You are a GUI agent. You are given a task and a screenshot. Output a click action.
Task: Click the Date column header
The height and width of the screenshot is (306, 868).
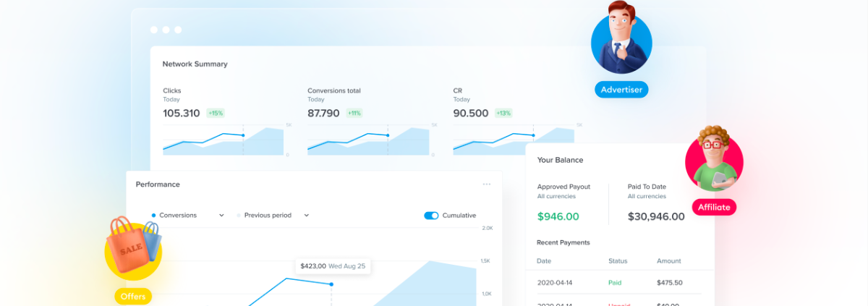pyautogui.click(x=544, y=261)
